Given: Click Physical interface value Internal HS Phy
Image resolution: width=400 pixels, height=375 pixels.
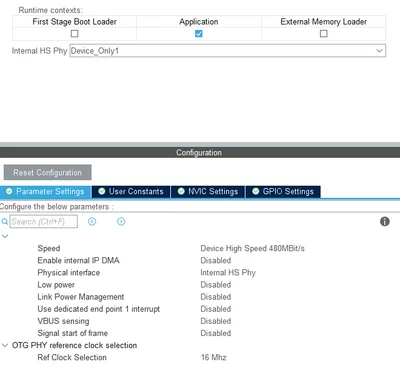Looking at the screenshot, I should pyautogui.click(x=228, y=273).
